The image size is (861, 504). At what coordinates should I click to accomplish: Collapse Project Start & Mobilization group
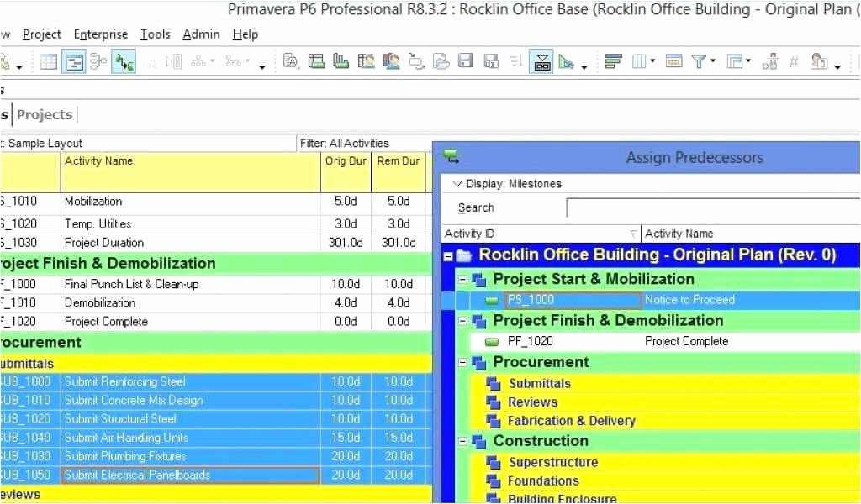tap(462, 279)
